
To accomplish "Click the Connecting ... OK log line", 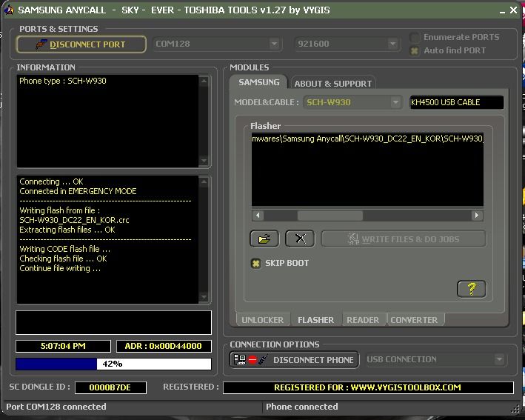I will pos(51,181).
